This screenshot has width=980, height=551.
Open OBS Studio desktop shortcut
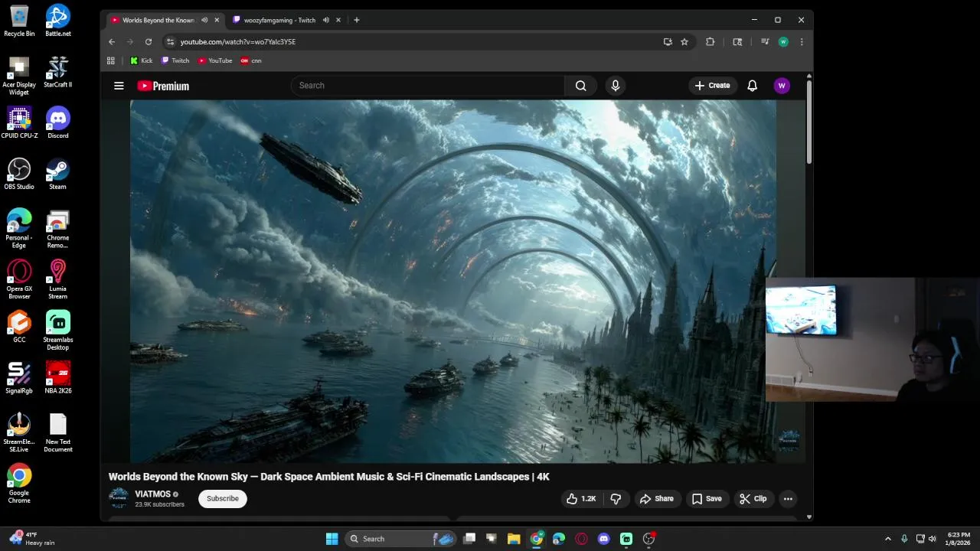[19, 174]
